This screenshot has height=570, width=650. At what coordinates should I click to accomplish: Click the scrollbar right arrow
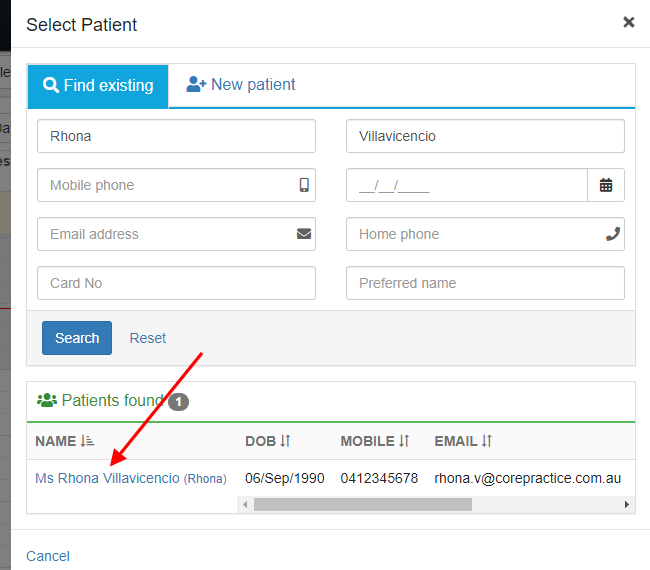[x=626, y=505]
